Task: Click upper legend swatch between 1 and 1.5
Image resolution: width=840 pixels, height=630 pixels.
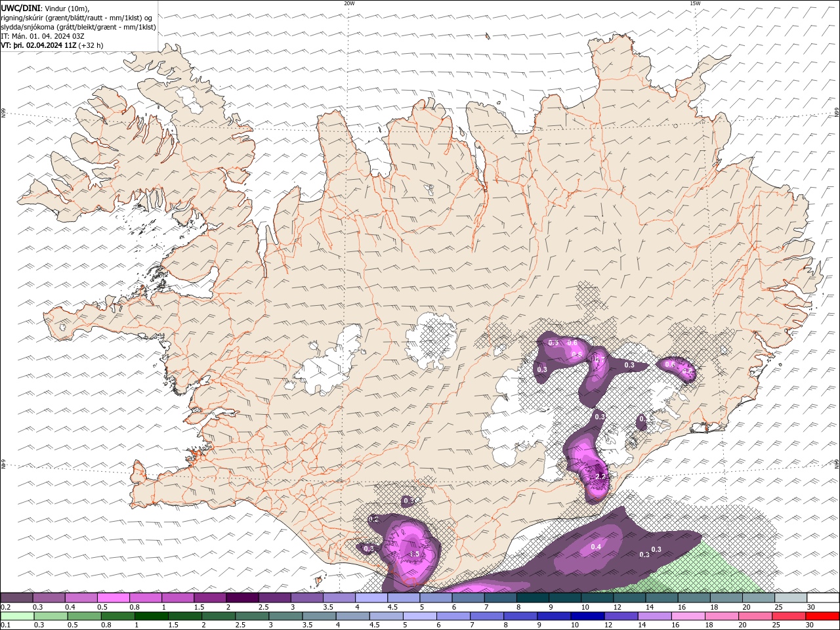Action: click(178, 598)
